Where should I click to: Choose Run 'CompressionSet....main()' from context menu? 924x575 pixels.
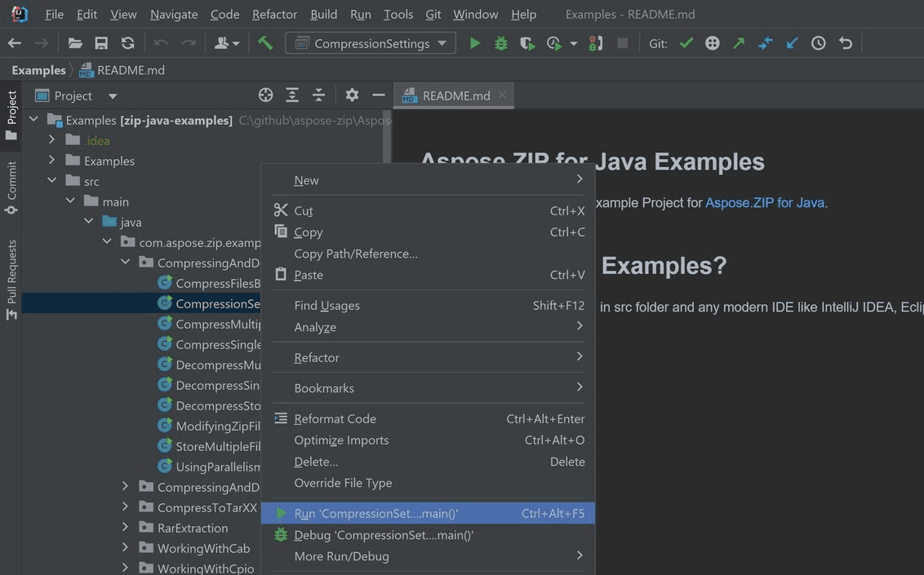coord(428,513)
